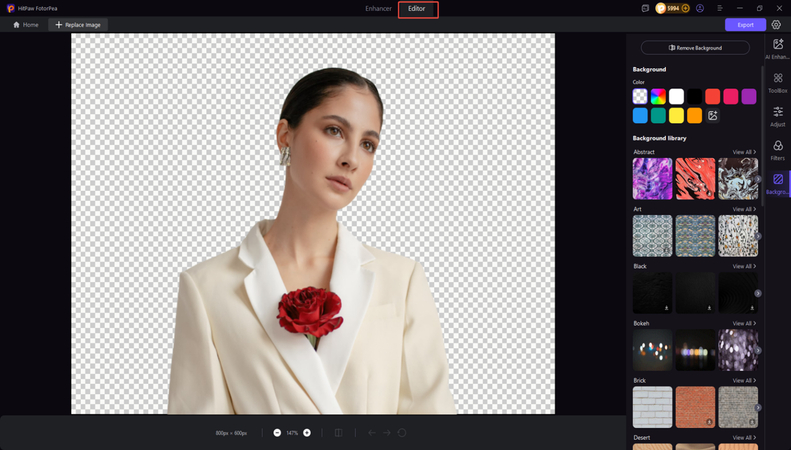
Task: Set the background color to white
Action: point(676,96)
